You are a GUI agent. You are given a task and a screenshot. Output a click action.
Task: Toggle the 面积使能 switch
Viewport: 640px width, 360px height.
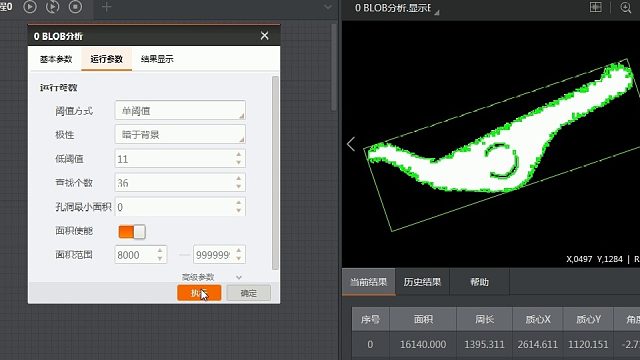click(x=132, y=231)
